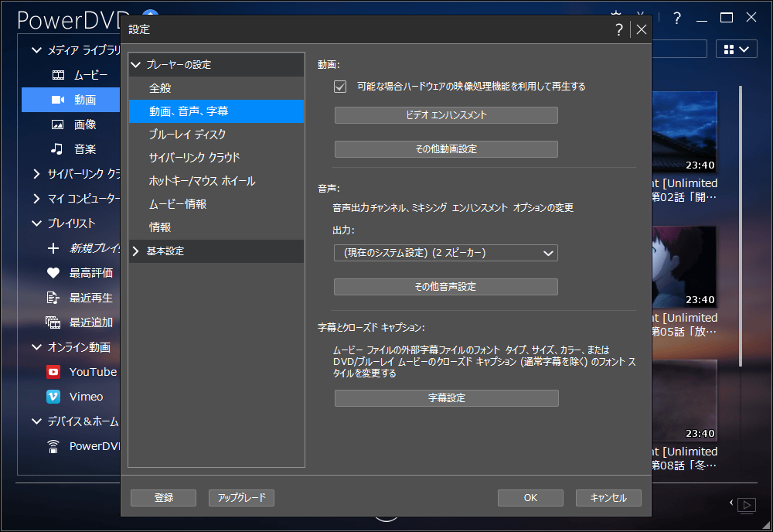Click the music note icon for 音楽

pos(57,148)
